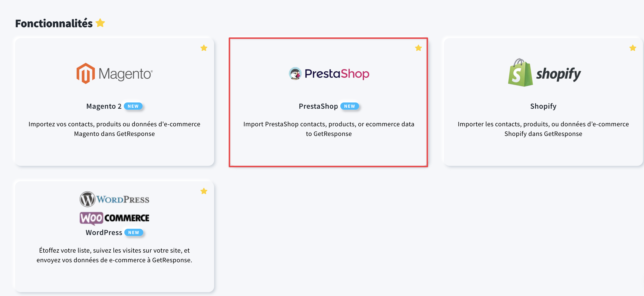The height and width of the screenshot is (296, 644).
Task: Open the PrestaShop integration title
Action: coord(318,106)
